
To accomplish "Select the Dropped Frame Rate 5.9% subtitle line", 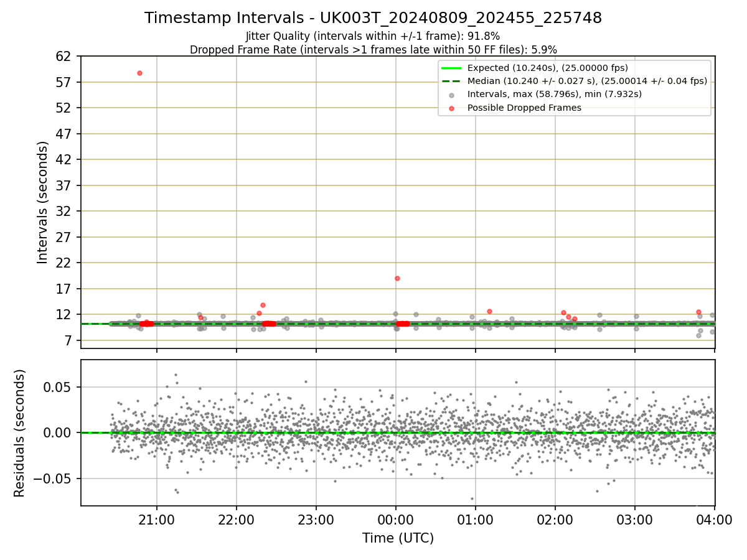I will click(x=374, y=49).
